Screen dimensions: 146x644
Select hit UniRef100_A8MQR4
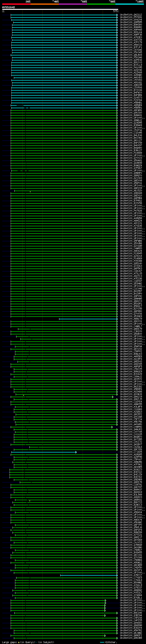click(x=131, y=105)
